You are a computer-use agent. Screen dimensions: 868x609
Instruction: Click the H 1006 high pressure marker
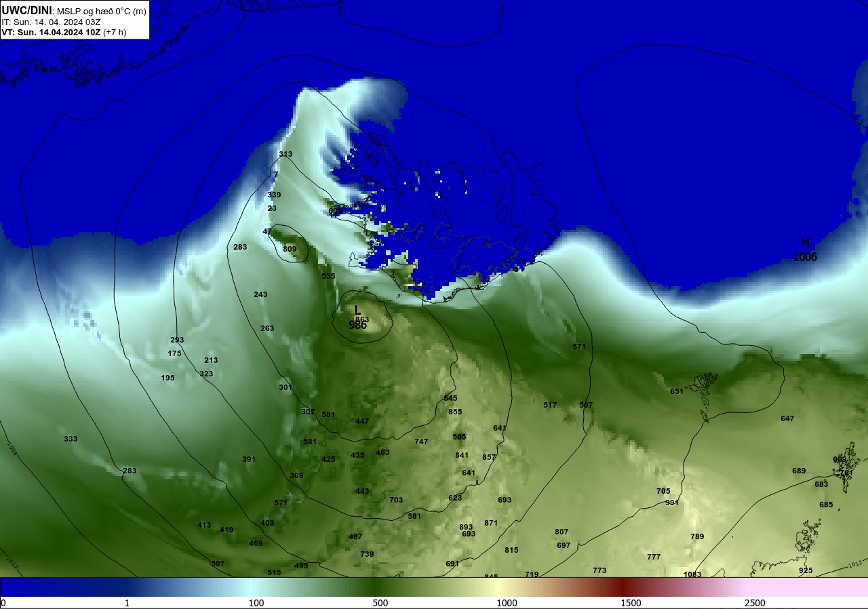coord(805,250)
